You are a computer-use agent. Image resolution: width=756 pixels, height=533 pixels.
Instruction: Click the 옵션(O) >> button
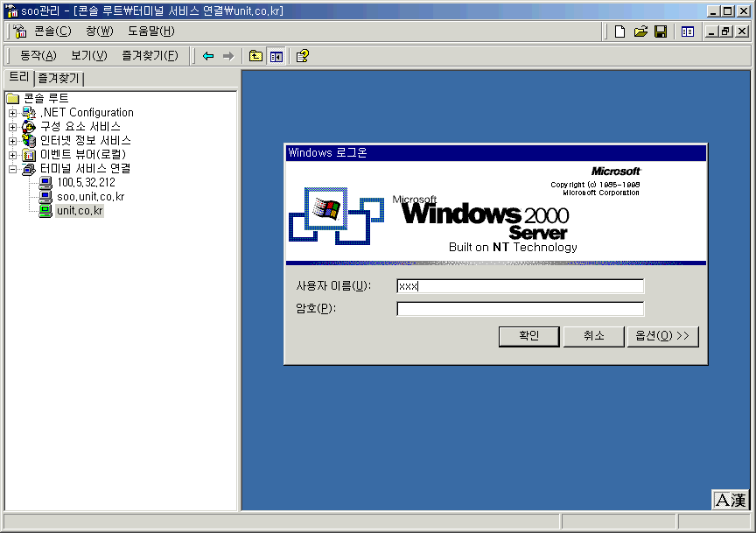click(662, 336)
